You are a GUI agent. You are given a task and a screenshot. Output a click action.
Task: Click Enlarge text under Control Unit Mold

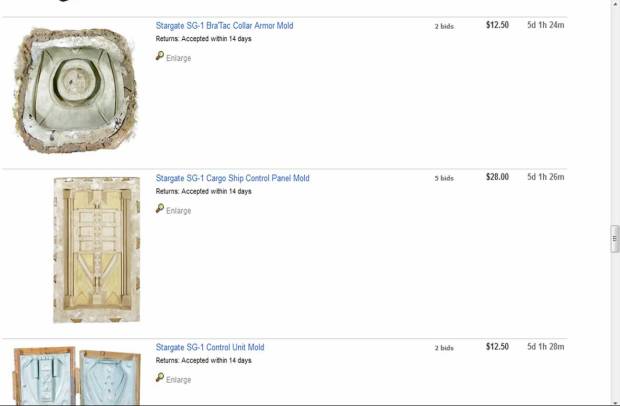click(x=178, y=379)
